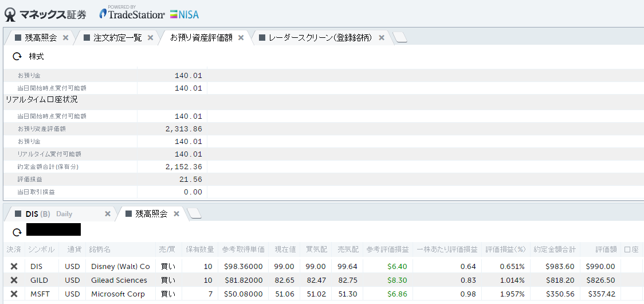The width and height of the screenshot is (644, 304).
Task: Add a new tab in upper panel
Action: pyautogui.click(x=400, y=37)
